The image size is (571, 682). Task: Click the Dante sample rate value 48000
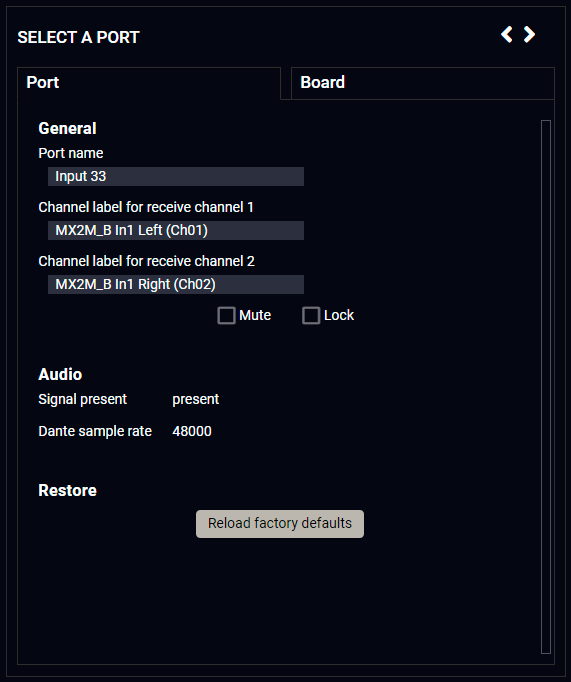click(192, 431)
